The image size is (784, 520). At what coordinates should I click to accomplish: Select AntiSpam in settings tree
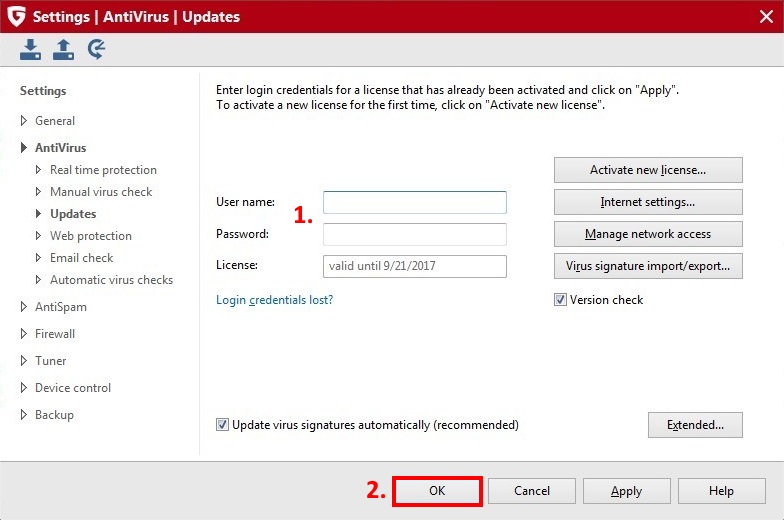tap(61, 306)
